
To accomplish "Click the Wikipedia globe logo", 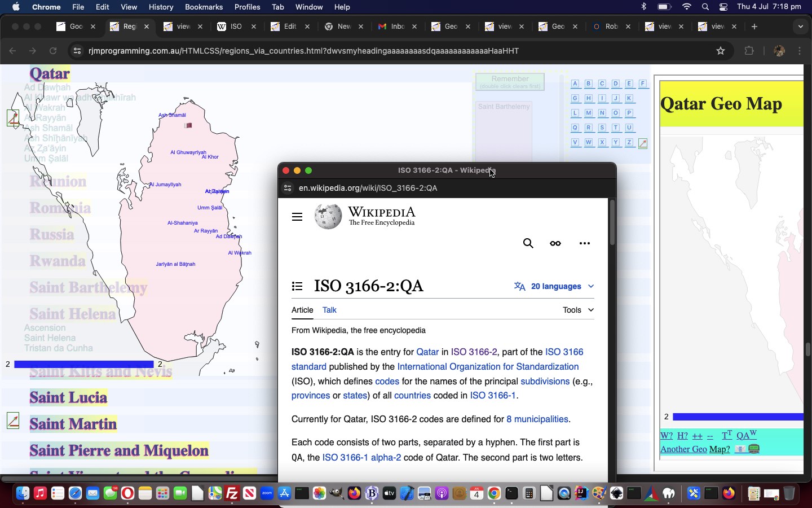I will point(328,217).
